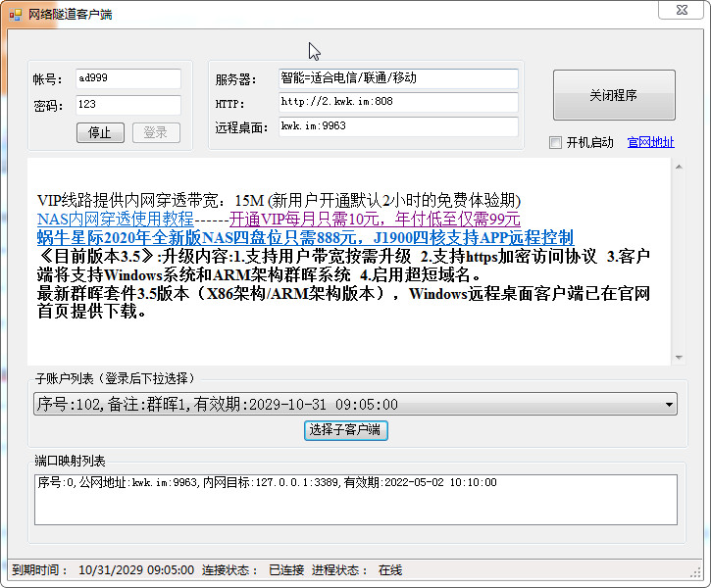This screenshot has height=588, width=711.
Task: Click the 关闭程序 button
Action: point(613,95)
